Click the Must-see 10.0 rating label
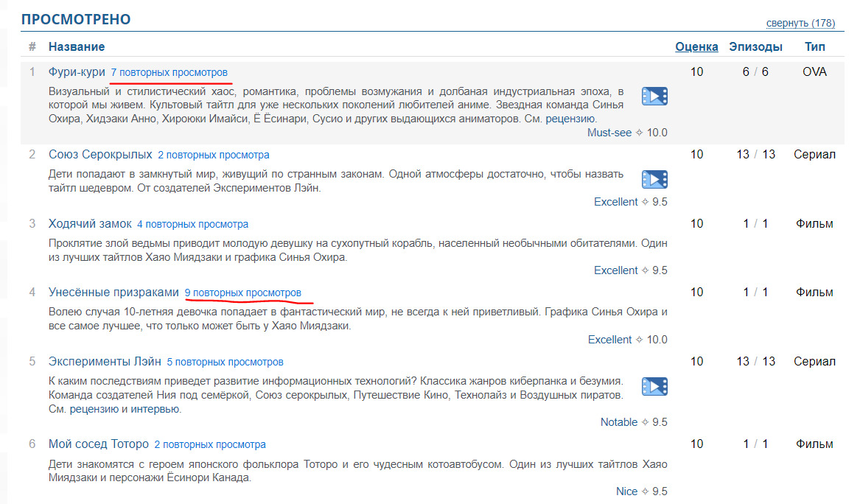The height and width of the screenshot is (504, 860). (626, 133)
